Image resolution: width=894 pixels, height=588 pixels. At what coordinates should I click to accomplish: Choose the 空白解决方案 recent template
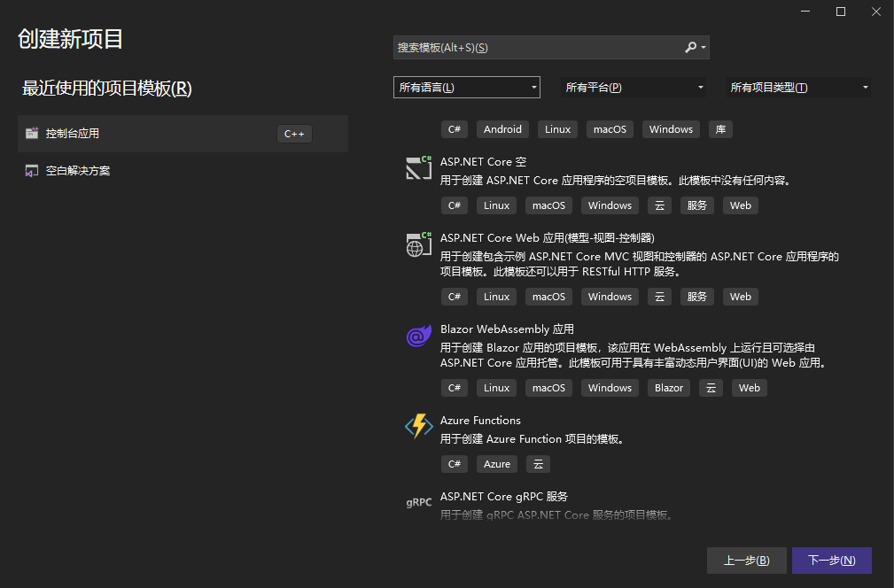click(78, 171)
